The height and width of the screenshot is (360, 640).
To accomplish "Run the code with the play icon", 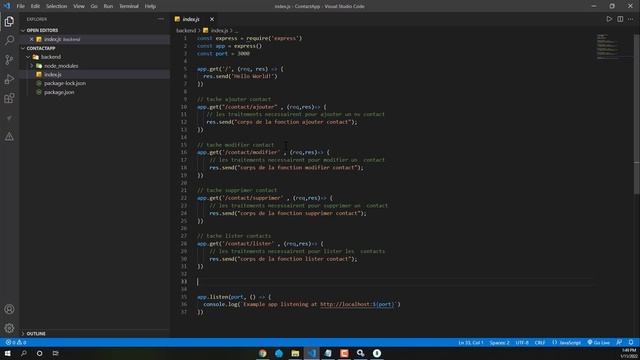I will tap(609, 19).
